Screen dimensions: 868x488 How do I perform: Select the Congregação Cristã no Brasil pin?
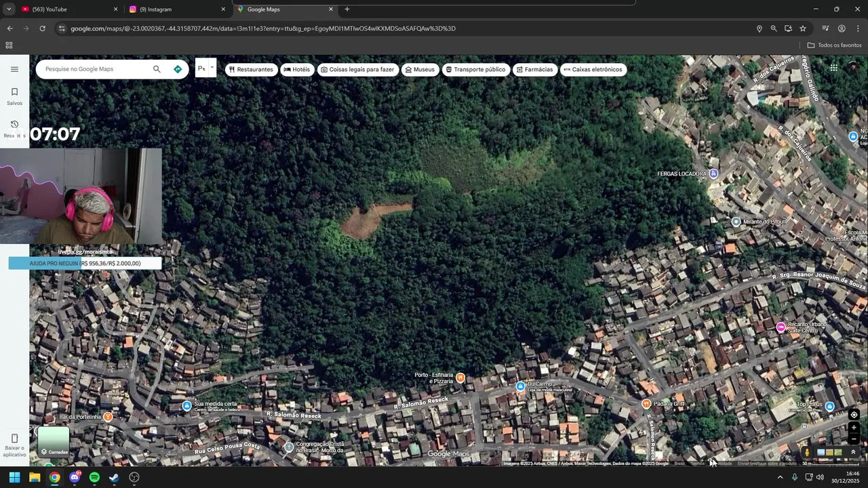click(x=289, y=447)
